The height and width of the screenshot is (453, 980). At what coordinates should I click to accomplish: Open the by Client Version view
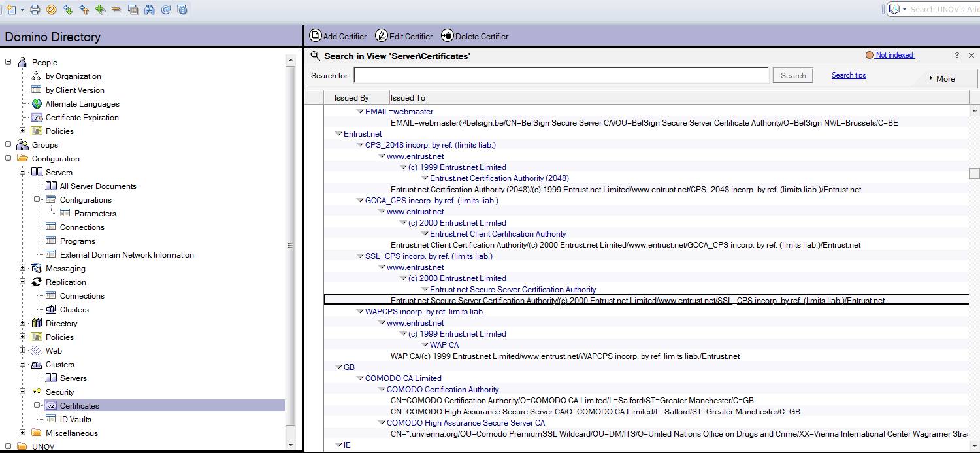(x=74, y=90)
